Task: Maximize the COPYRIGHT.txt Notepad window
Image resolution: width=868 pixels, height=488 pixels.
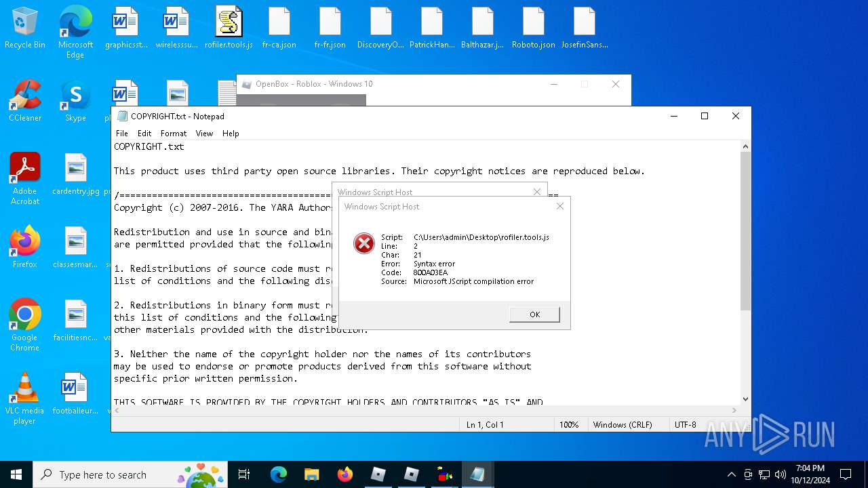Action: pyautogui.click(x=705, y=116)
